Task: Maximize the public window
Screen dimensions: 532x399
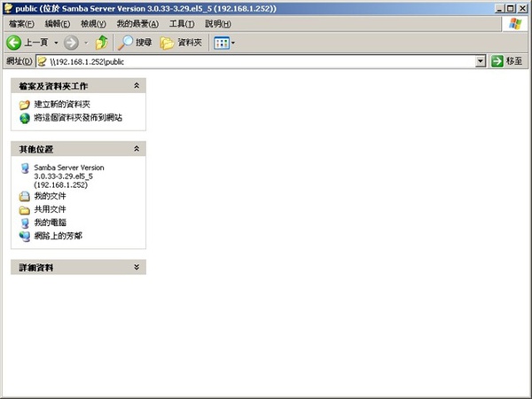Action: coord(511,9)
